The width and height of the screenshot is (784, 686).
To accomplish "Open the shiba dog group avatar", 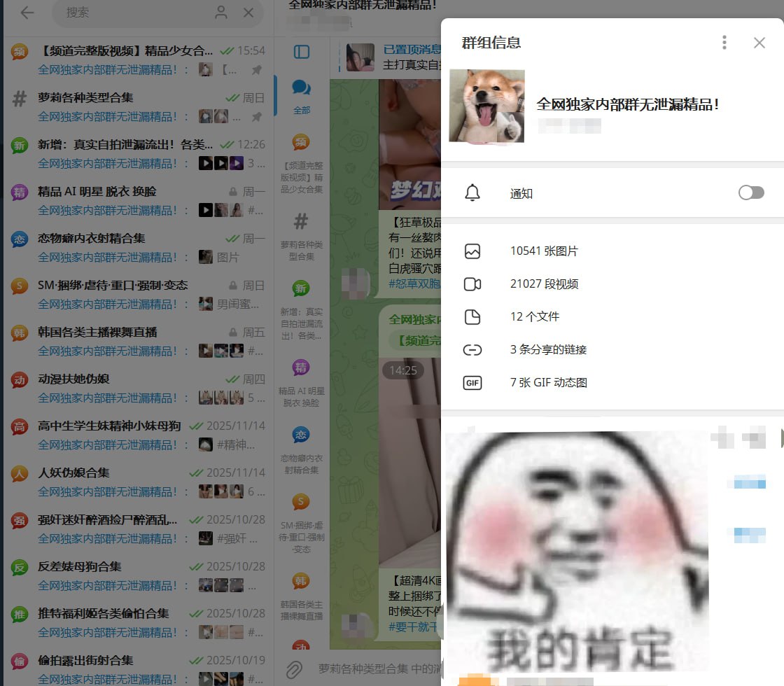I will point(487,106).
